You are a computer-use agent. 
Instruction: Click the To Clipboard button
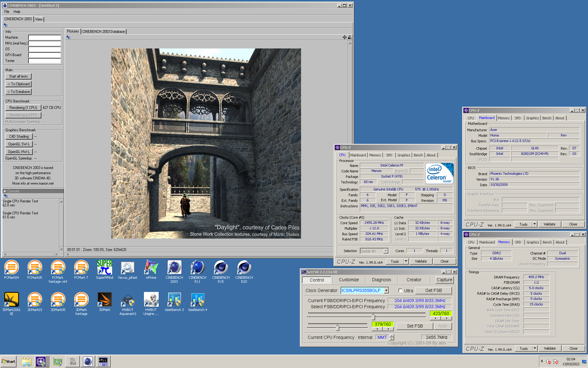[18, 84]
